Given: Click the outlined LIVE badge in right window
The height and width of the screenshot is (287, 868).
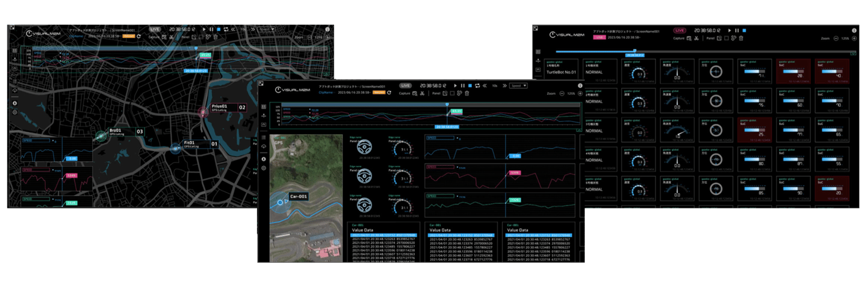Looking at the screenshot, I should (680, 31).
